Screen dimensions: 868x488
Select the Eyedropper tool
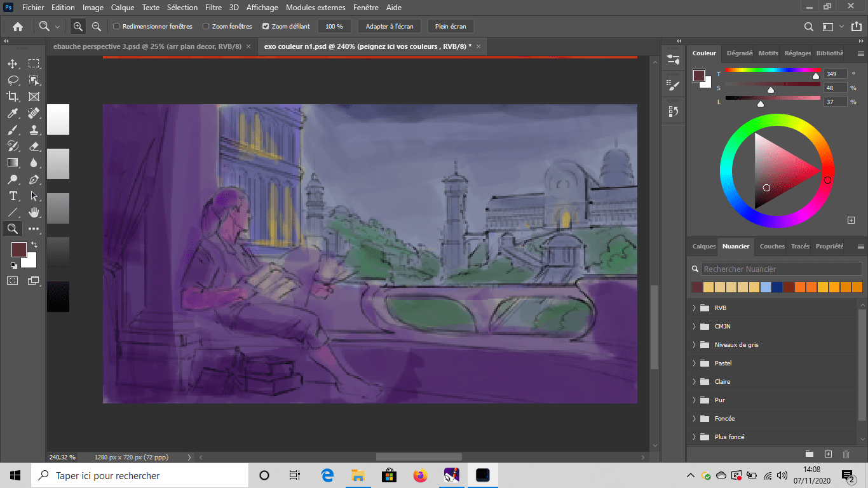(12, 113)
